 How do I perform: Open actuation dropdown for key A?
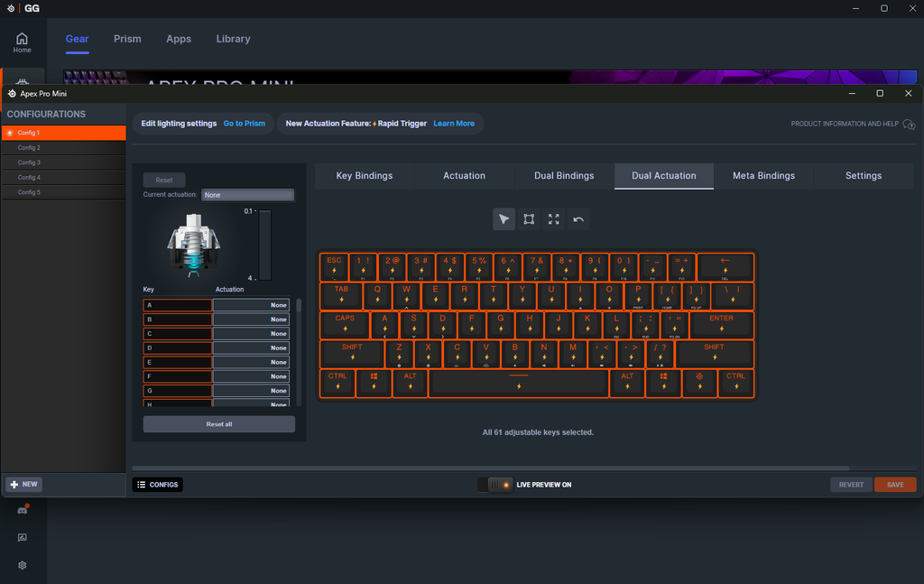pos(251,305)
